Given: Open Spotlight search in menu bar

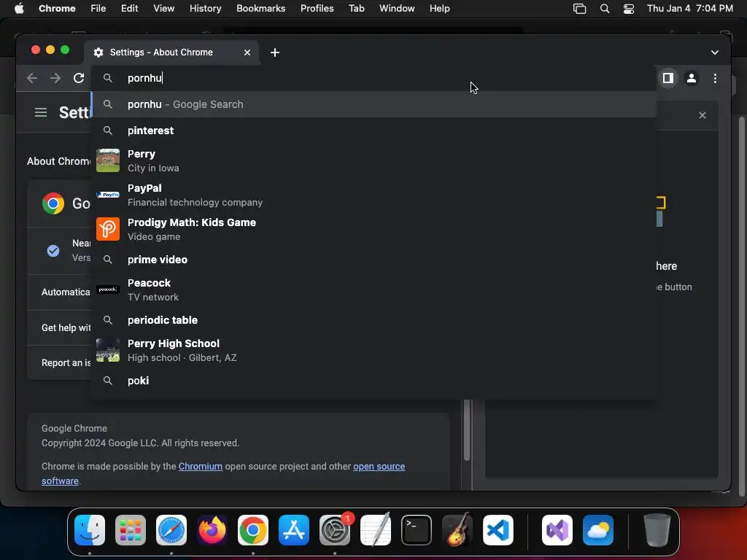Looking at the screenshot, I should (605, 9).
